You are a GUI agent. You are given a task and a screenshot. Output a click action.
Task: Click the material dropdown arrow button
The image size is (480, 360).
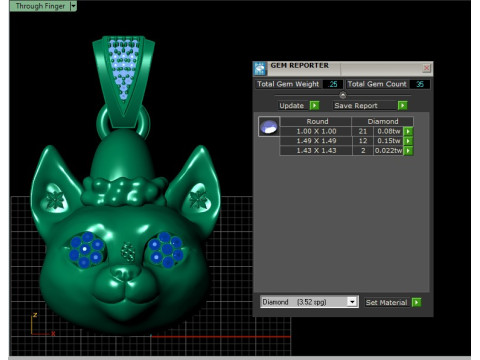352,302
